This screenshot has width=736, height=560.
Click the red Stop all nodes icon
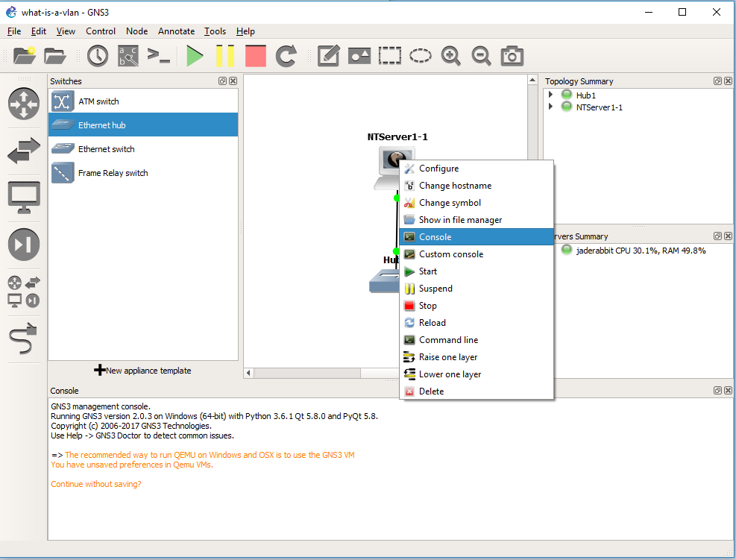click(x=255, y=56)
